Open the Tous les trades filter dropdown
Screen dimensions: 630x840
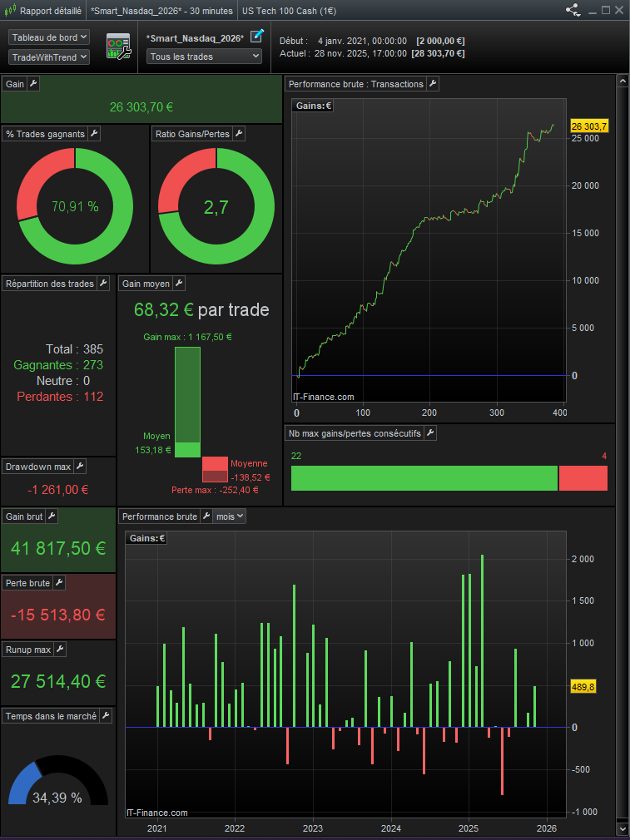point(204,57)
